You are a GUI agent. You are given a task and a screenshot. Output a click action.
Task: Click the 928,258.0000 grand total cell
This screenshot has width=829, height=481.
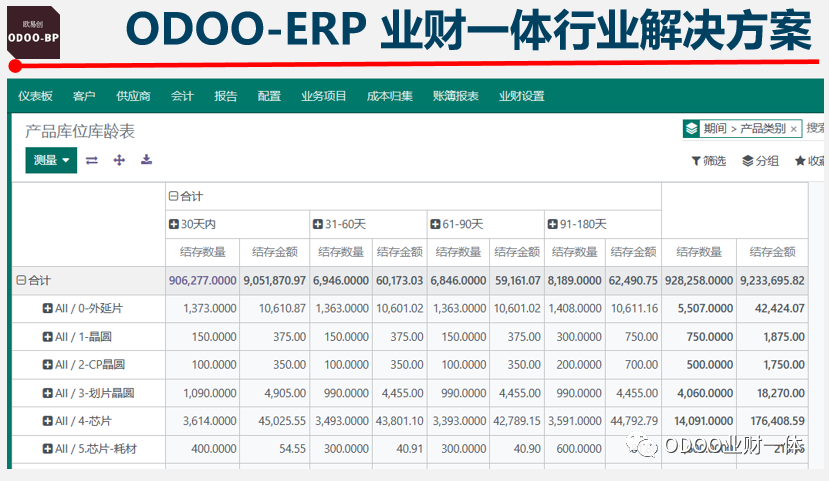tap(699, 281)
